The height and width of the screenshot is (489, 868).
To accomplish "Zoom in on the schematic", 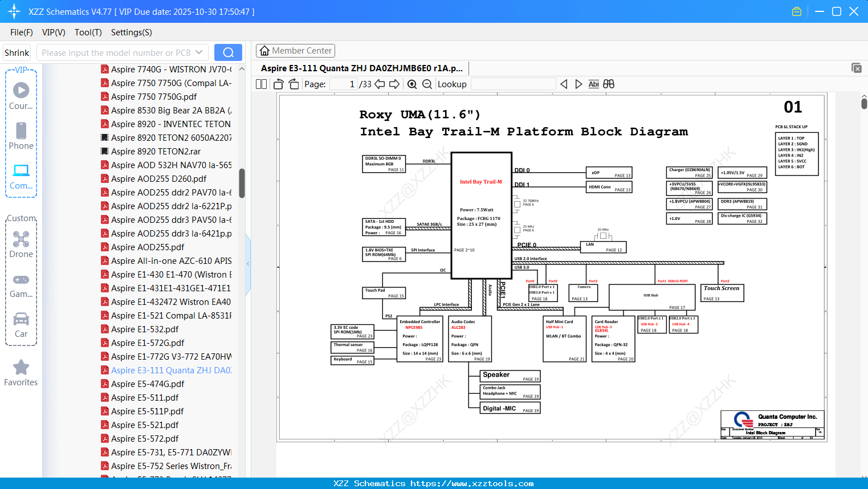I will click(x=412, y=84).
